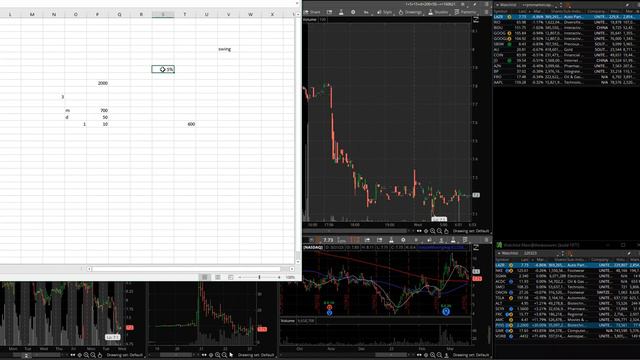Image resolution: width=640 pixels, height=360 pixels.
Task: Click the settings gear in upper chart toolbar
Action: click(353, 12)
